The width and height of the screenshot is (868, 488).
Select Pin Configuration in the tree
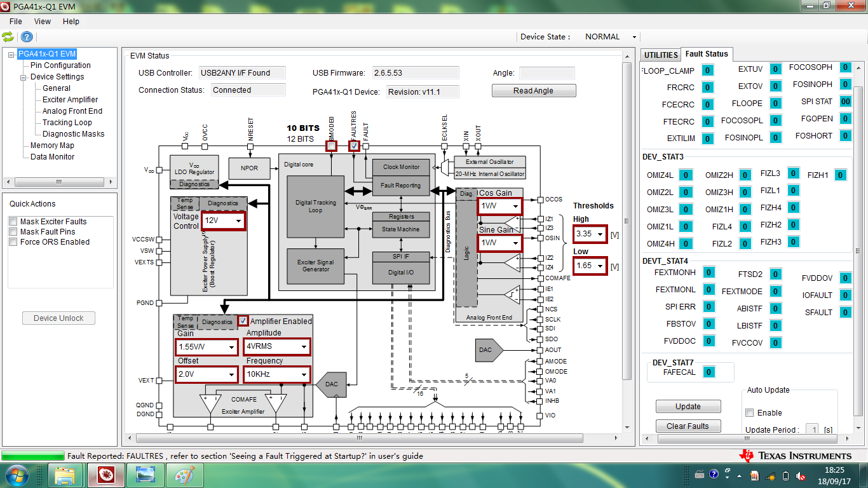point(60,65)
